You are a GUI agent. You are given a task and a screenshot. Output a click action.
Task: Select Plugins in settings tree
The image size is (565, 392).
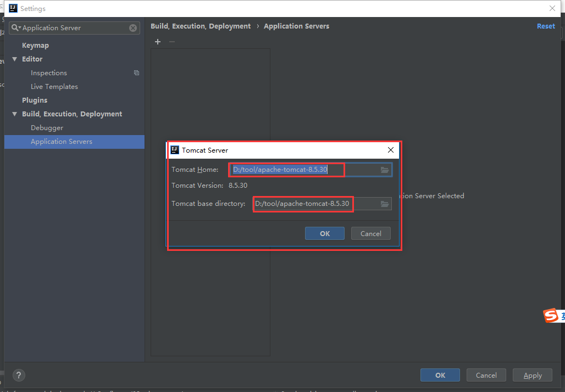click(35, 100)
